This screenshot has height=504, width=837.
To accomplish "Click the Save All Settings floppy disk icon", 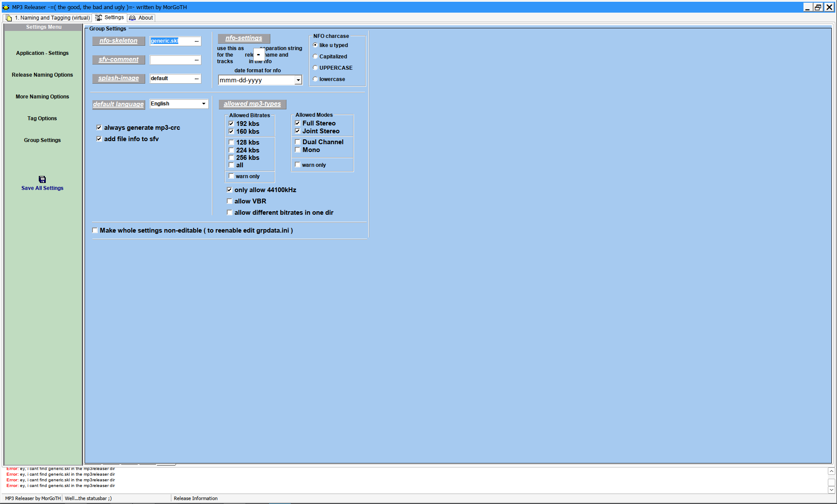I will pyautogui.click(x=42, y=179).
